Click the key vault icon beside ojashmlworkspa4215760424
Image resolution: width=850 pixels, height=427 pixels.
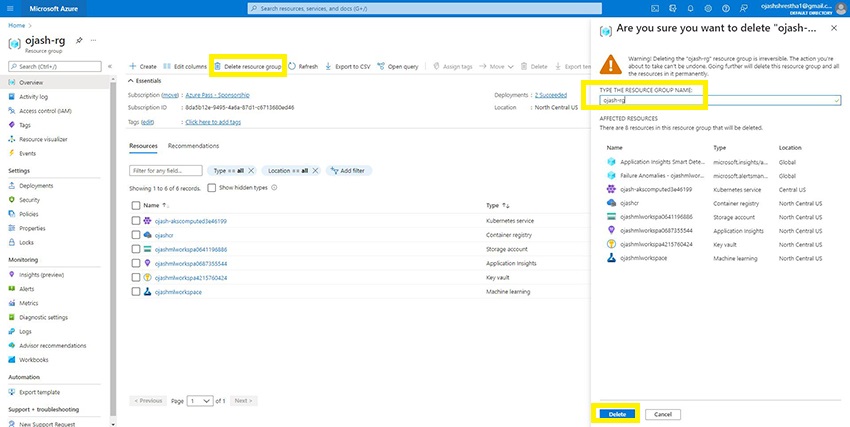147,277
